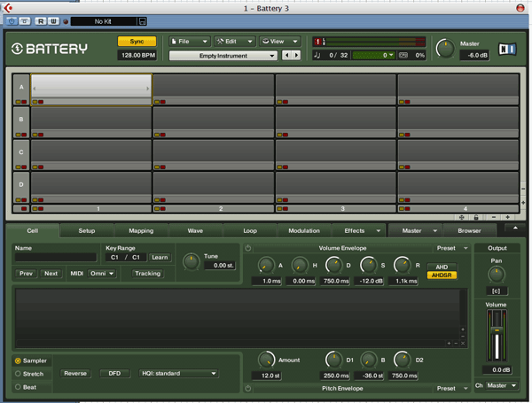
Task: Click the Native Instruments logo icon
Action: (507, 48)
